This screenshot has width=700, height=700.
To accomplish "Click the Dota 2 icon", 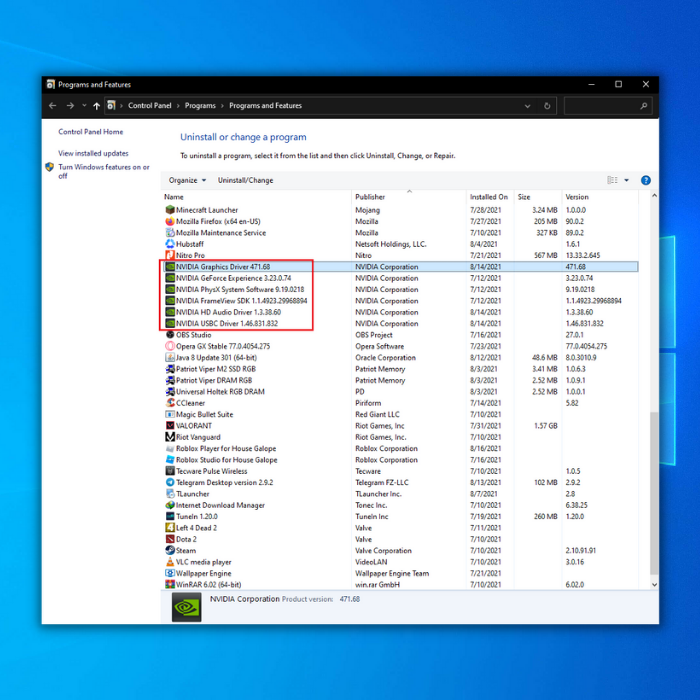I will point(170,539).
